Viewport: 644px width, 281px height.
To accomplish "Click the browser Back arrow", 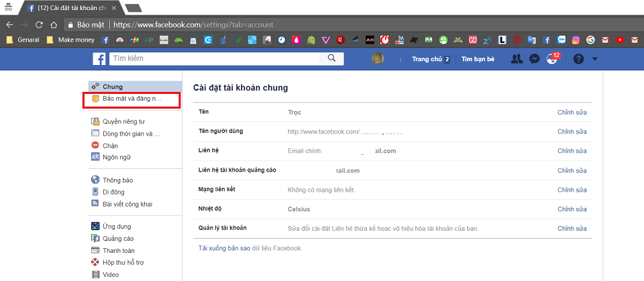I will [x=10, y=25].
